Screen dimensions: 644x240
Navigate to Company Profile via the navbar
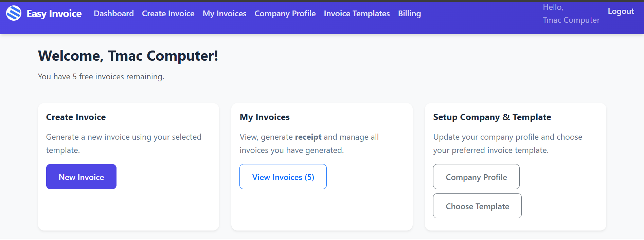click(x=285, y=14)
